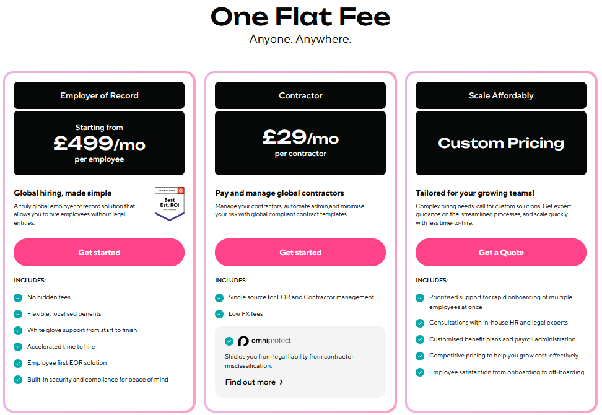Click the checkmark left of omniprotect

[x=229, y=341]
